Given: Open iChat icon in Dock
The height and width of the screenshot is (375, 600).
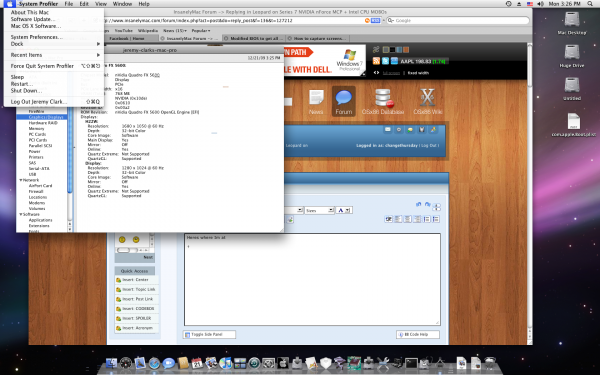Looking at the screenshot, I should (168, 363).
